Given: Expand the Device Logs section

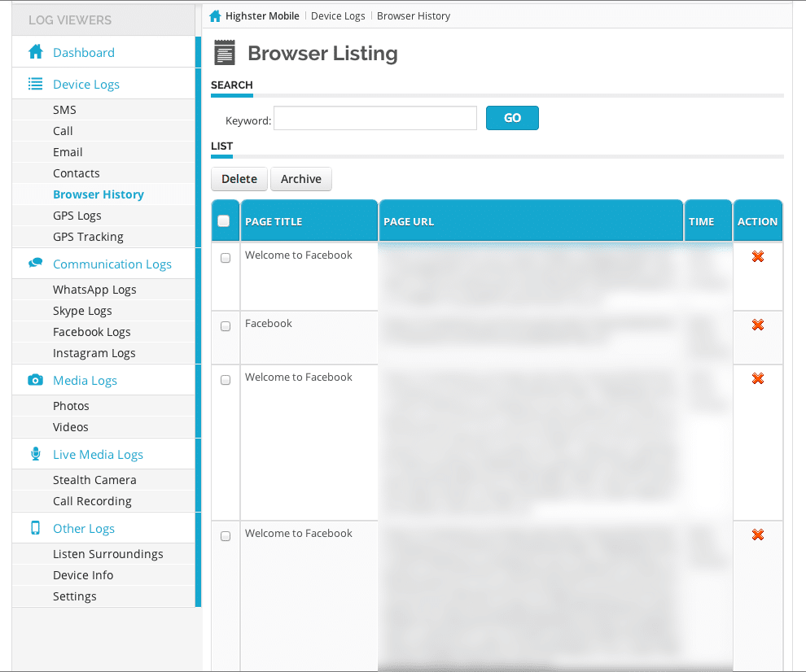Looking at the screenshot, I should pos(86,85).
